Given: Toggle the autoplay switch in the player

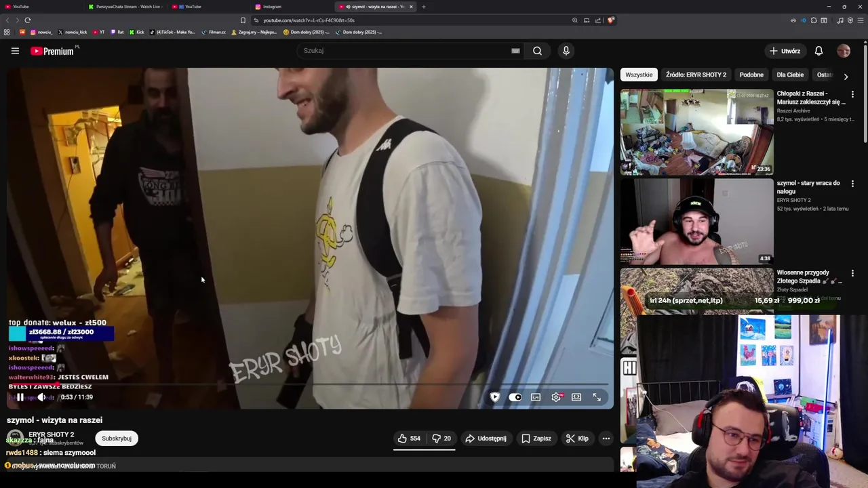Looking at the screenshot, I should pos(515,397).
